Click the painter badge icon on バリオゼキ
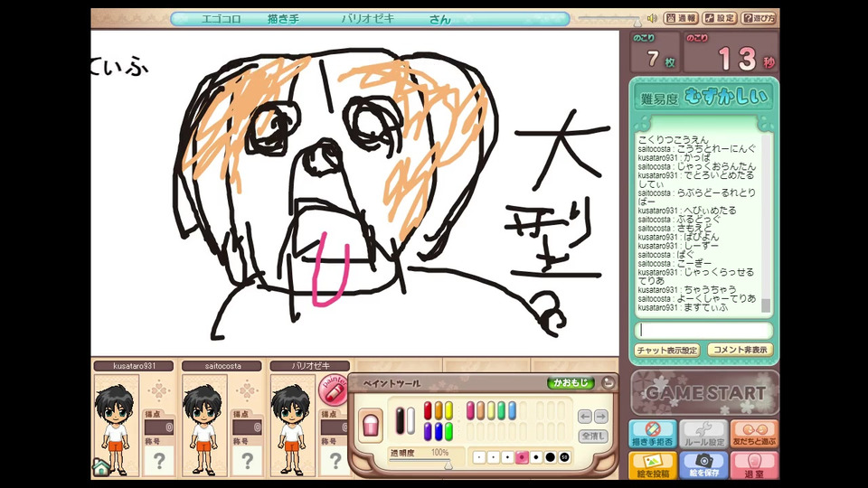Screen dimensions: 868x488 tap(335, 390)
